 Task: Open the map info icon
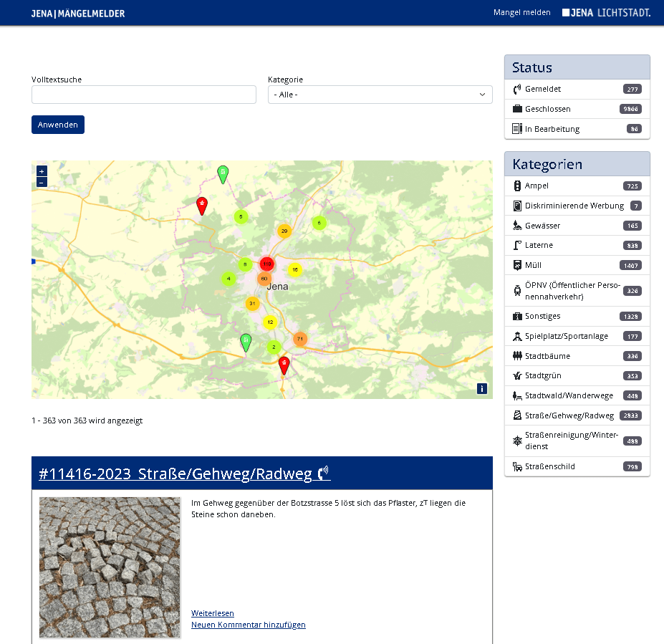coord(482,388)
